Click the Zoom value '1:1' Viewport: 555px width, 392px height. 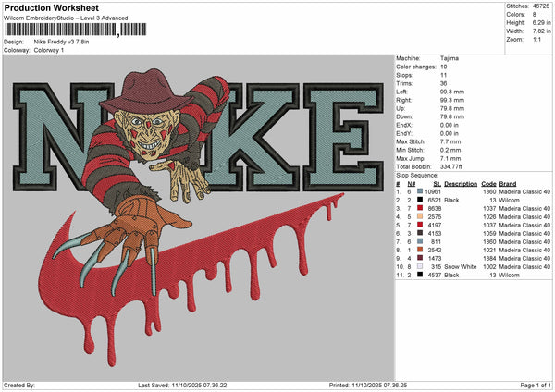pyautogui.click(x=536, y=39)
